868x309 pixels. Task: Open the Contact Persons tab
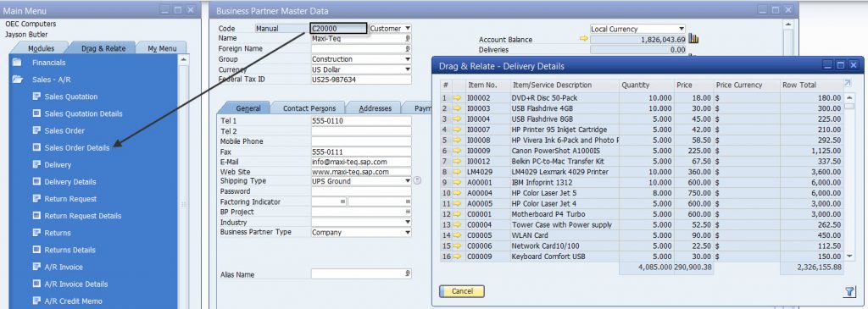(x=309, y=108)
